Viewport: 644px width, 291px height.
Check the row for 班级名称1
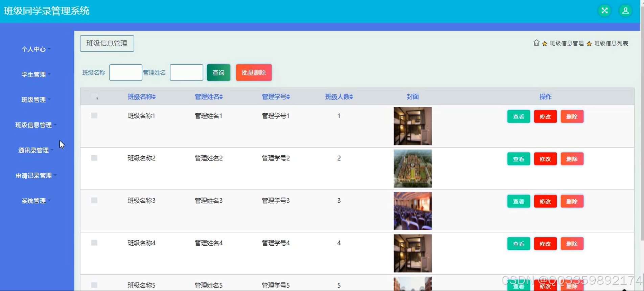[x=94, y=116]
